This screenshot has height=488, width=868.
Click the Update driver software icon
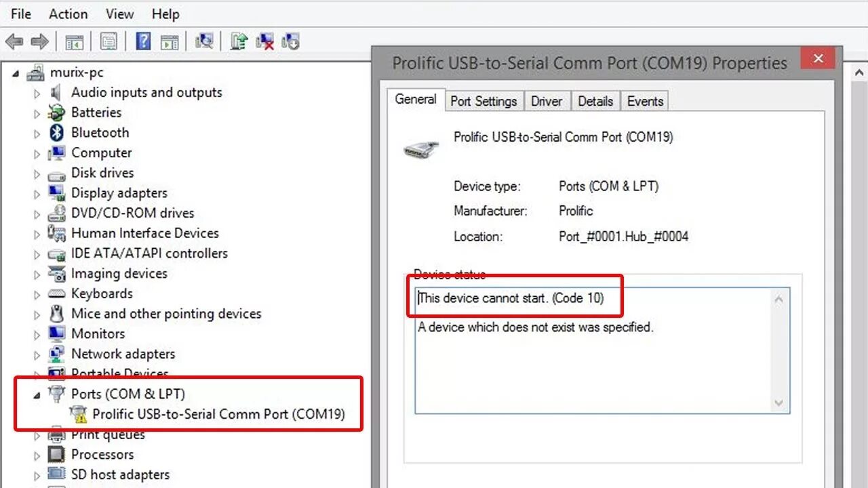click(x=239, y=41)
